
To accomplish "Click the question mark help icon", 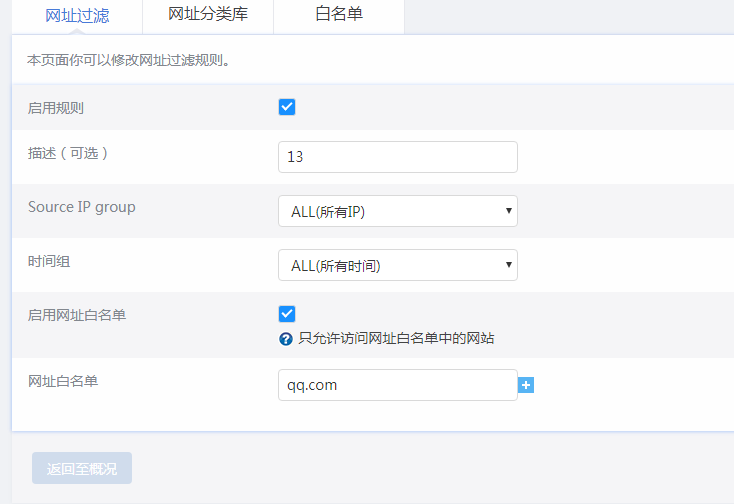I will click(x=286, y=339).
